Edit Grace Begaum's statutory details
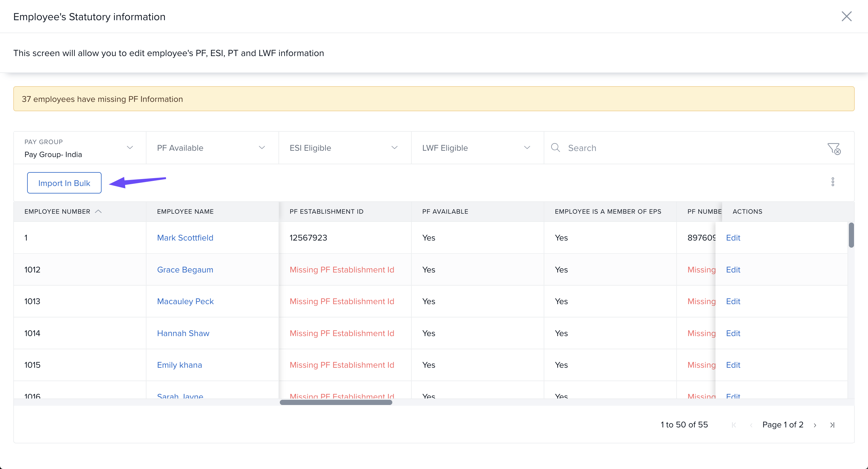The image size is (868, 469). (x=733, y=269)
